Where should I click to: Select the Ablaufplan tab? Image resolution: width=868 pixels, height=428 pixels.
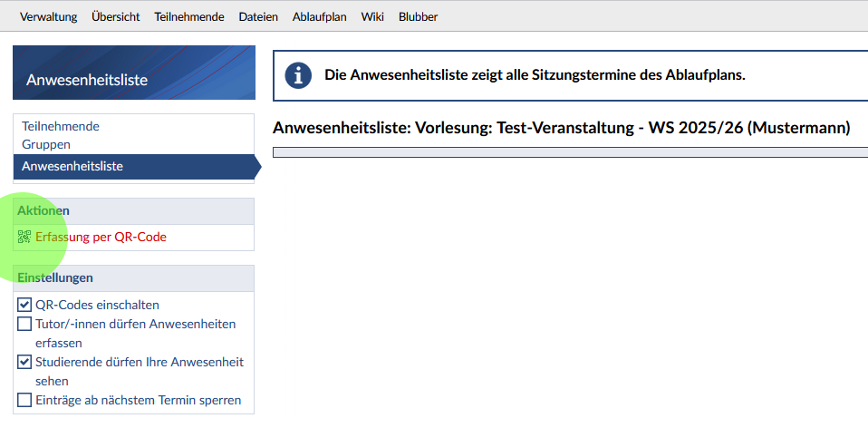coord(320,16)
